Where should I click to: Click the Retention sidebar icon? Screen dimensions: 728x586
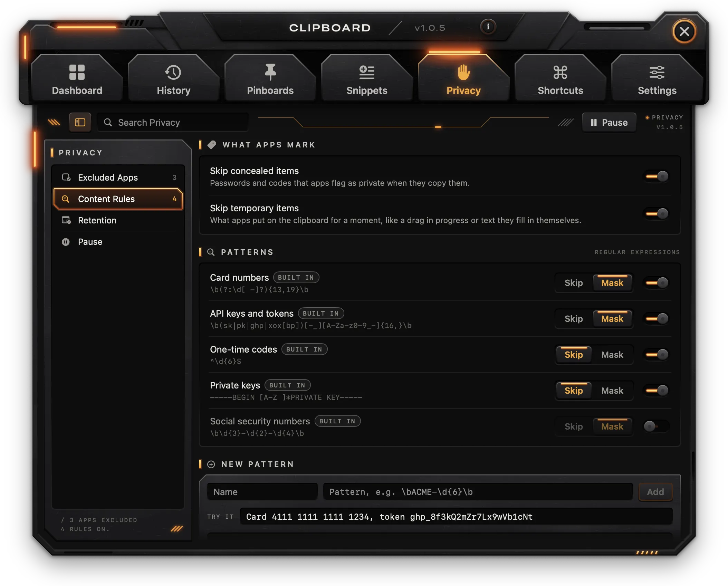pyautogui.click(x=66, y=220)
